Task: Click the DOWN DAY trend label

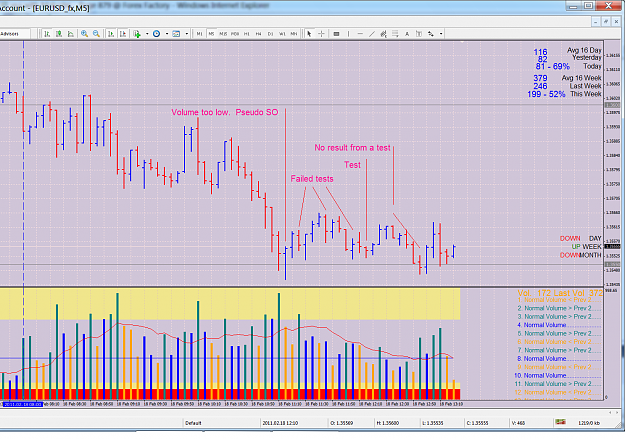Action: point(580,238)
